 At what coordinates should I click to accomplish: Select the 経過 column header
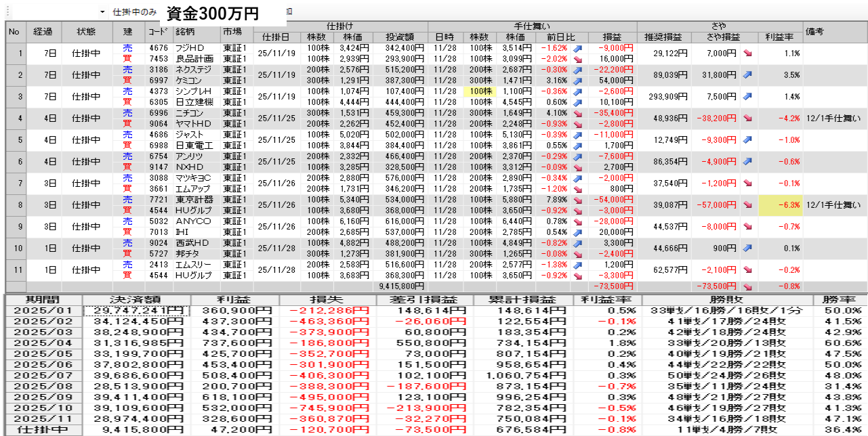[x=43, y=32]
